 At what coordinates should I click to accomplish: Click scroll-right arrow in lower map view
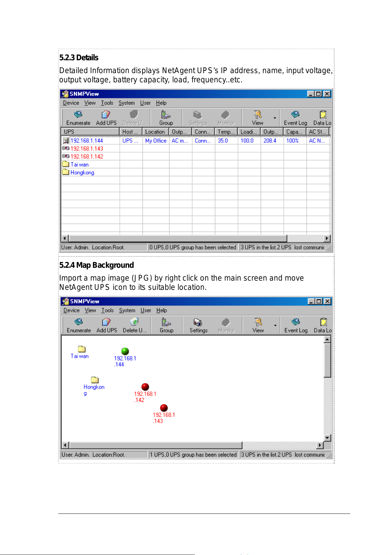(x=320, y=445)
